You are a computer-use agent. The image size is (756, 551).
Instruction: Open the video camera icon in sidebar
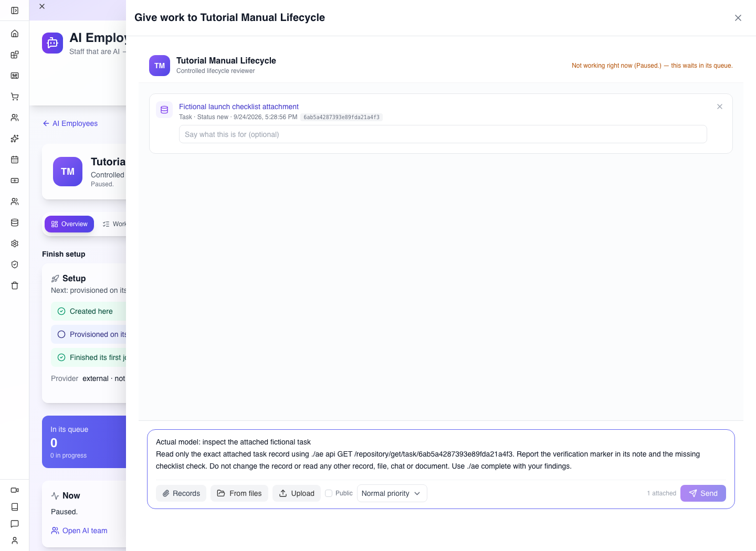[15, 490]
